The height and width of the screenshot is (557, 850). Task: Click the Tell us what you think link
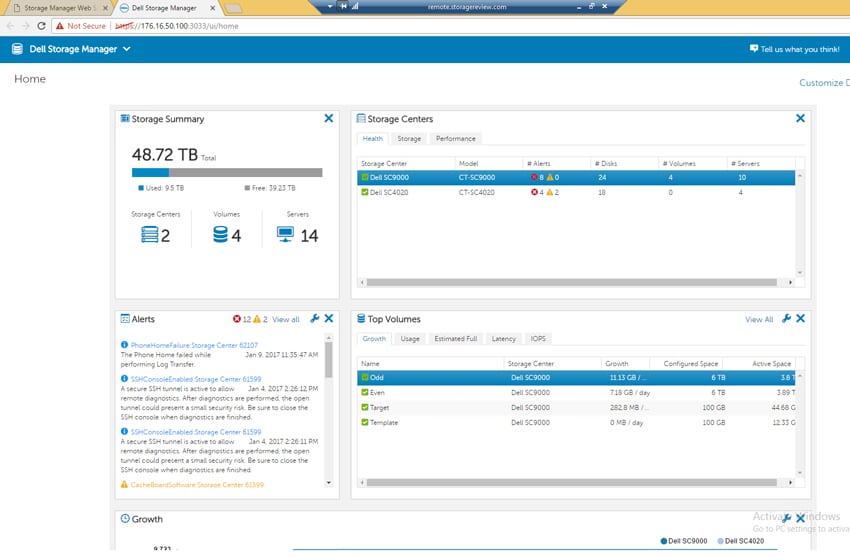click(800, 49)
